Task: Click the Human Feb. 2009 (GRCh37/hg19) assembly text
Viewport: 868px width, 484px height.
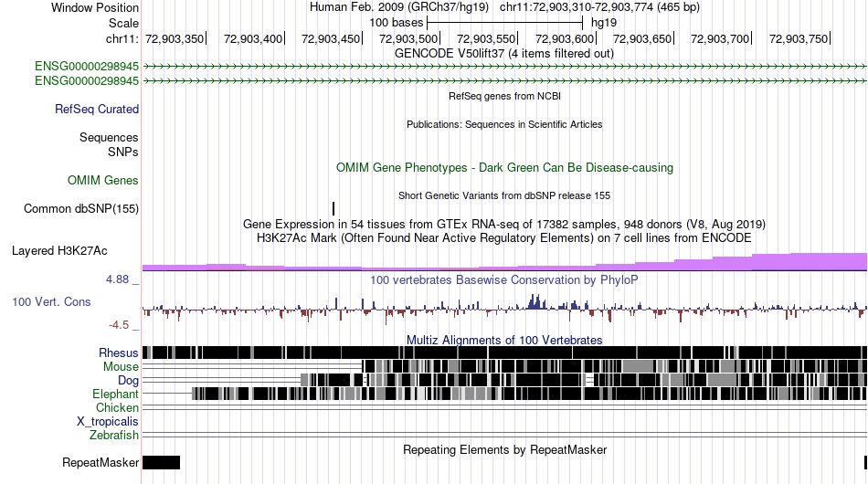Action: coord(399,7)
